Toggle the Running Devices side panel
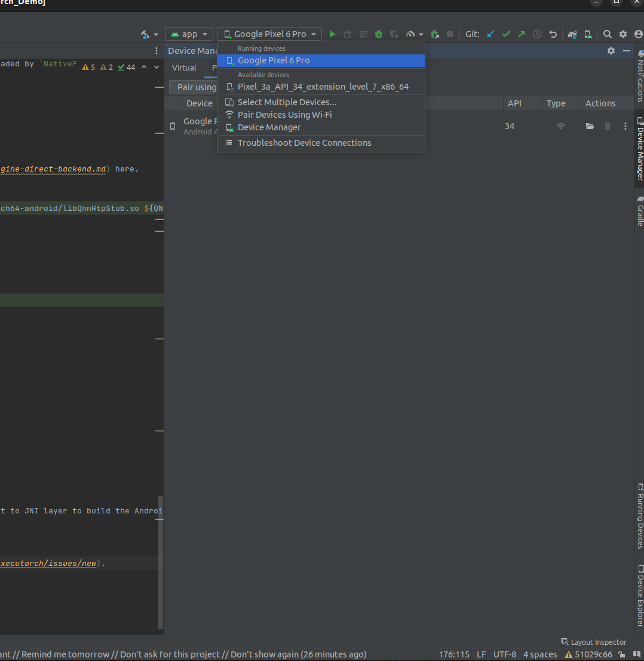Screen dimensions: 644x661 [640, 516]
